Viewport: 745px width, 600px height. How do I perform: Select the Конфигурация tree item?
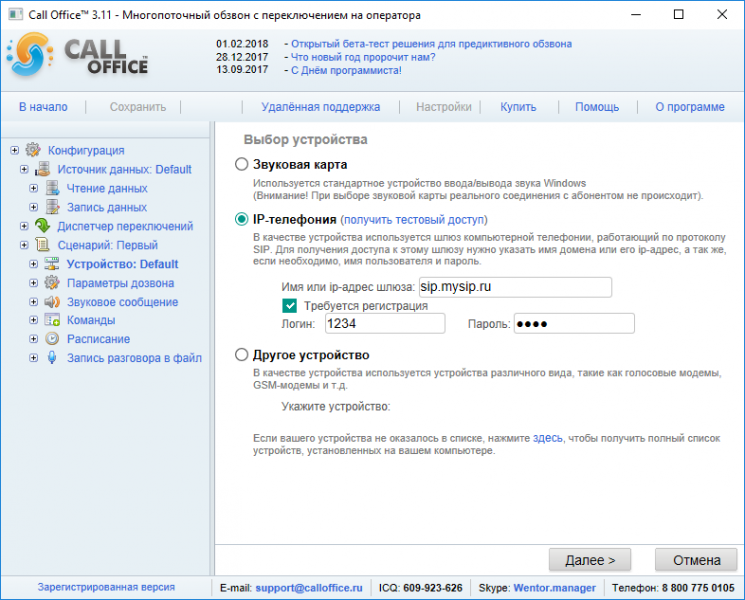click(x=86, y=150)
